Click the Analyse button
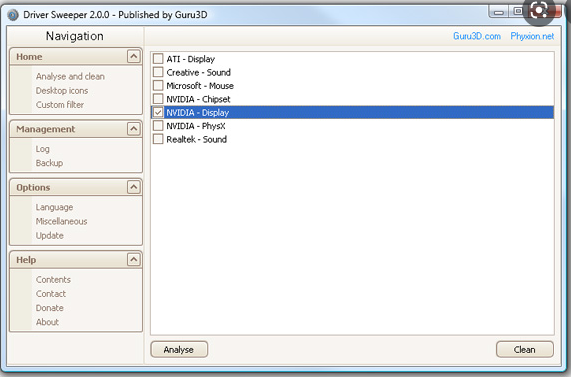 coord(179,350)
